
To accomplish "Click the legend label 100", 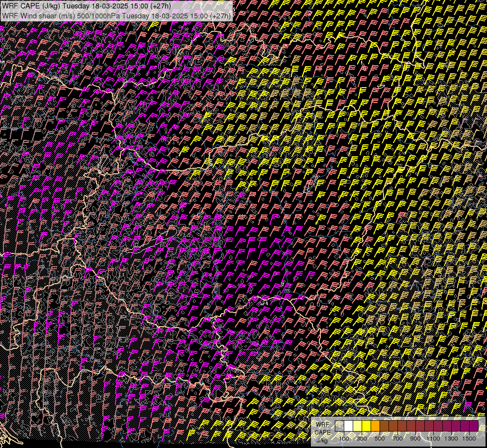I will (x=344, y=439).
